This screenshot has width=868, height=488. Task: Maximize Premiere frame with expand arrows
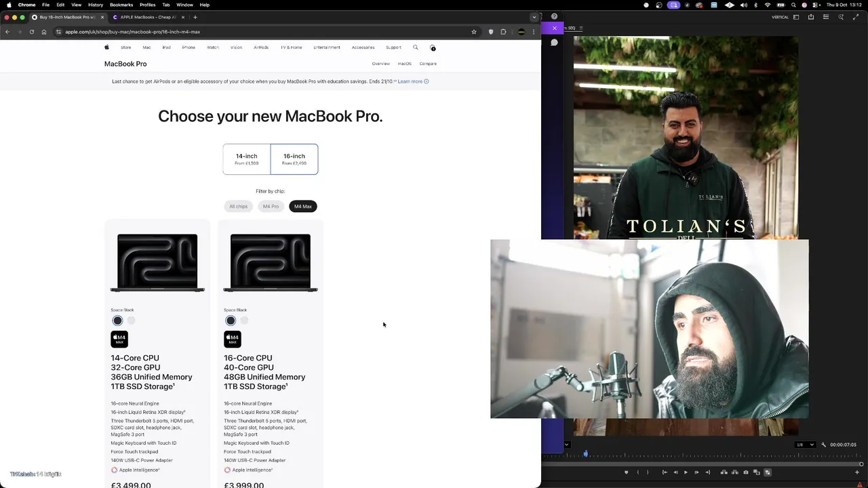coord(856,17)
